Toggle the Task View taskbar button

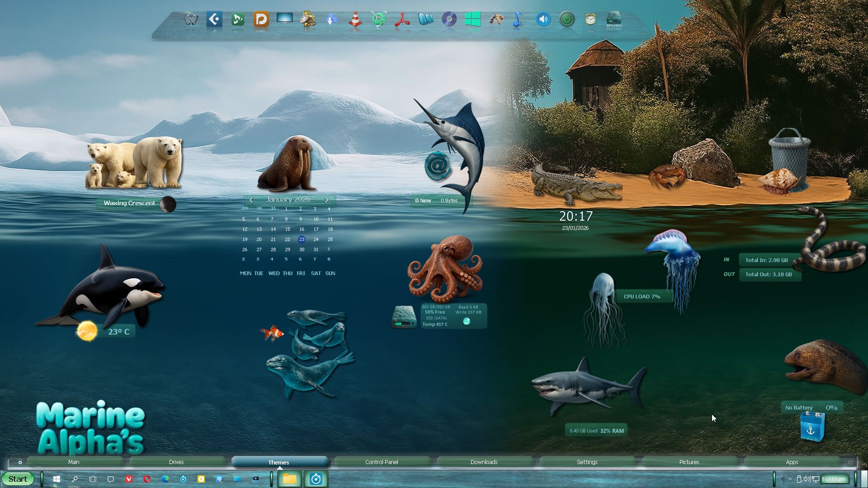tap(93, 479)
